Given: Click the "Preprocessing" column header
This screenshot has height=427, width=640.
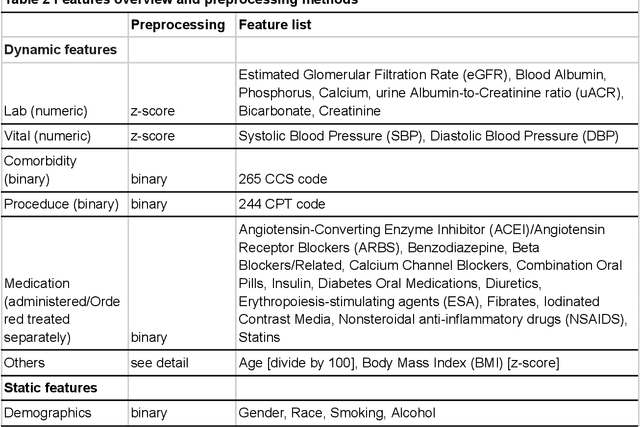Looking at the screenshot, I should coord(178,23).
